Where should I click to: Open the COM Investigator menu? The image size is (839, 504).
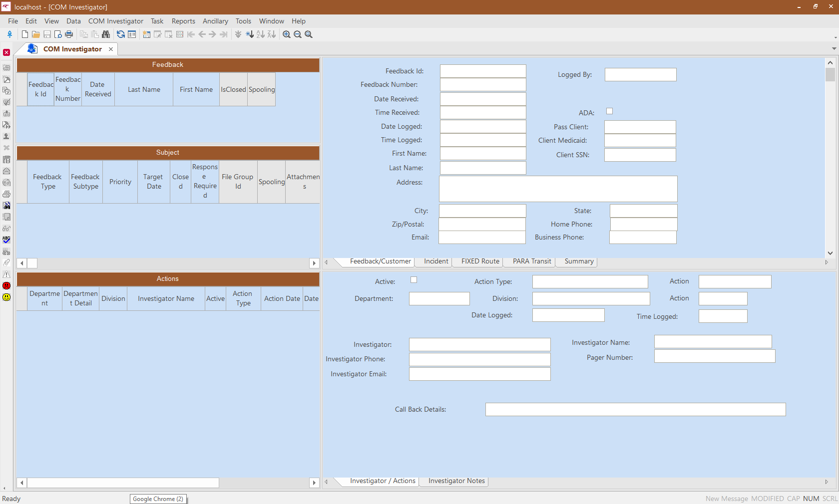tap(115, 21)
